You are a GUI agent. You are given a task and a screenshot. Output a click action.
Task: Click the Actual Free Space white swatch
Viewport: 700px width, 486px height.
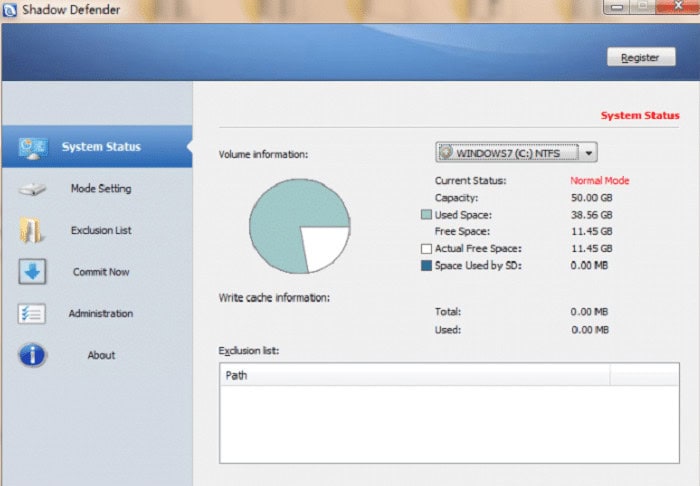point(426,249)
